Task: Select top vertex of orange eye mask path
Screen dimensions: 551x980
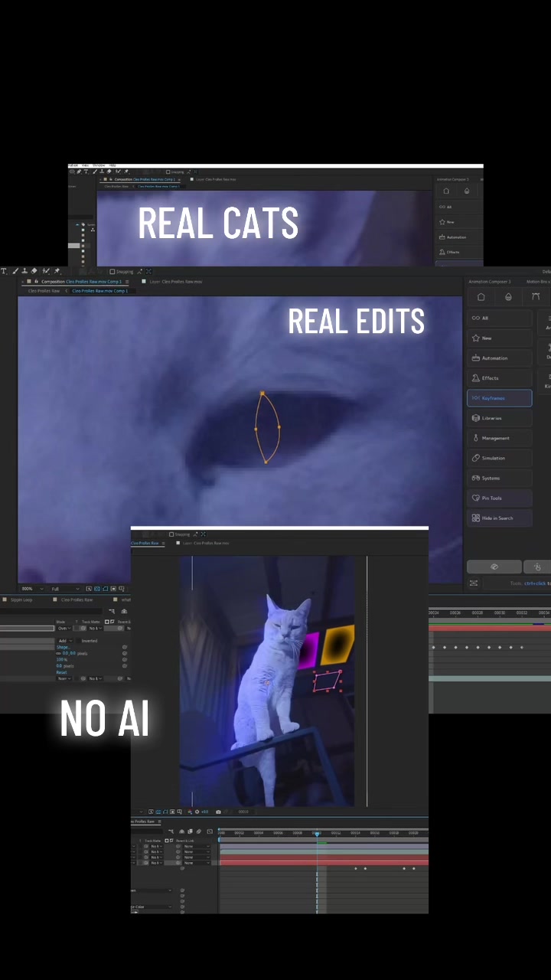Action: click(x=262, y=394)
